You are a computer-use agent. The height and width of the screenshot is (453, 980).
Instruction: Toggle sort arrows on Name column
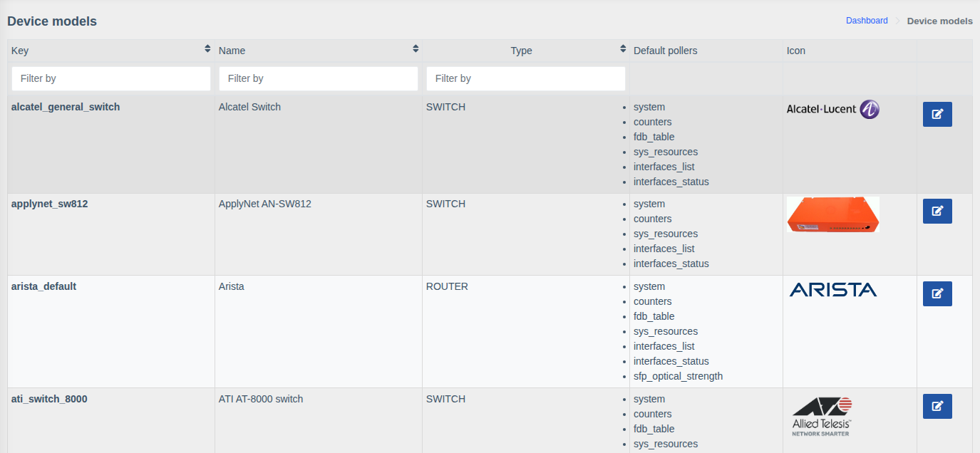[x=416, y=49]
